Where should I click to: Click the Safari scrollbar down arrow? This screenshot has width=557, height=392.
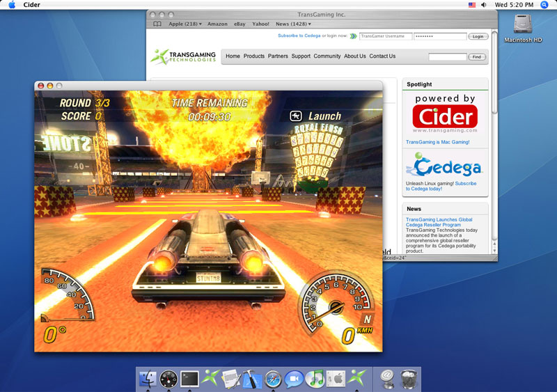494,250
